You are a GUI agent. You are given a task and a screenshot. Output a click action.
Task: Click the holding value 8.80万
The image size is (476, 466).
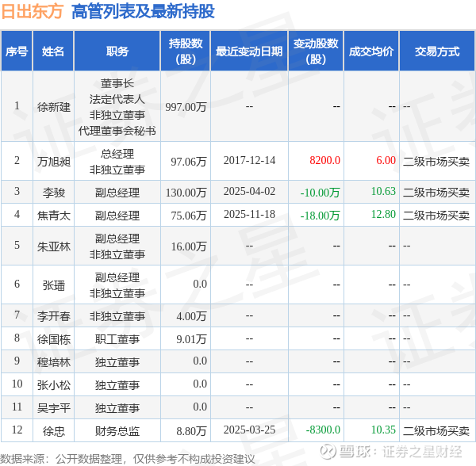[x=191, y=431]
